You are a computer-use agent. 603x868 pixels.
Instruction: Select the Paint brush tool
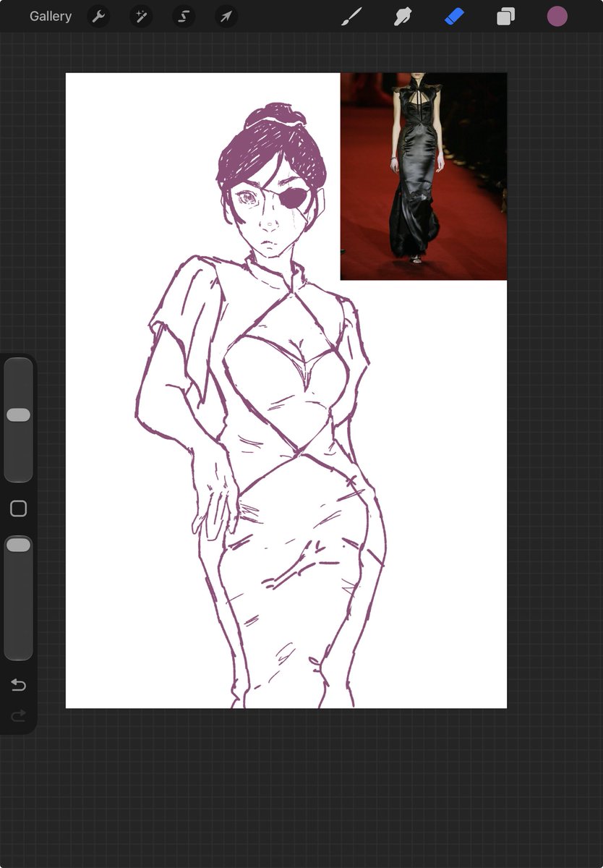coord(351,16)
